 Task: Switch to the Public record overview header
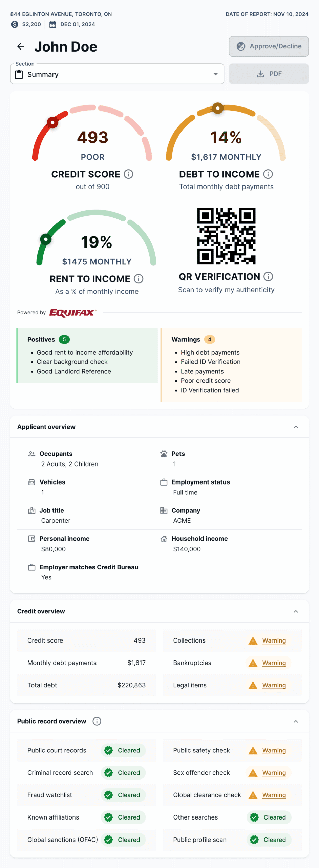(51, 721)
